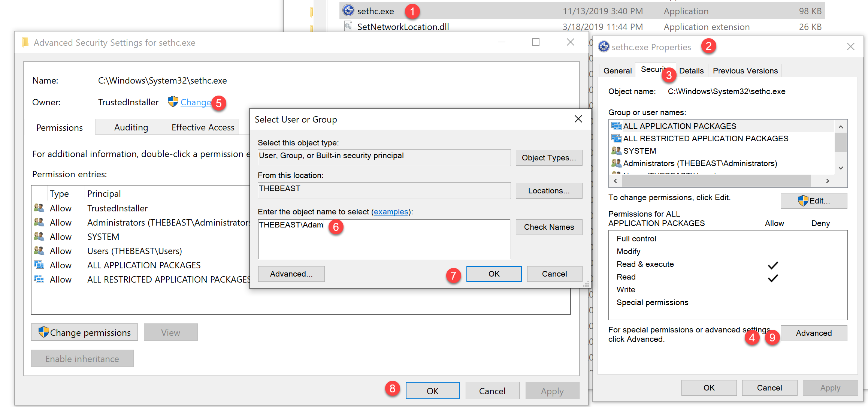Click the object type field

(x=384, y=158)
